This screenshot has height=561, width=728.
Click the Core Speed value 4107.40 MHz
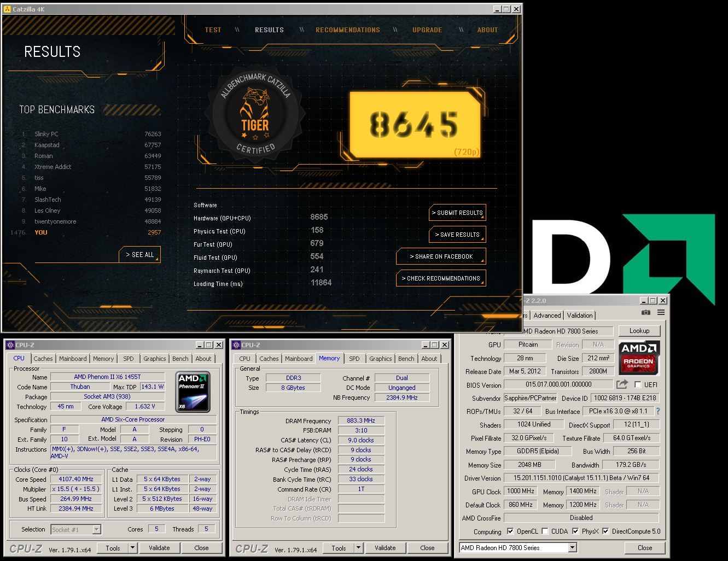click(x=77, y=479)
